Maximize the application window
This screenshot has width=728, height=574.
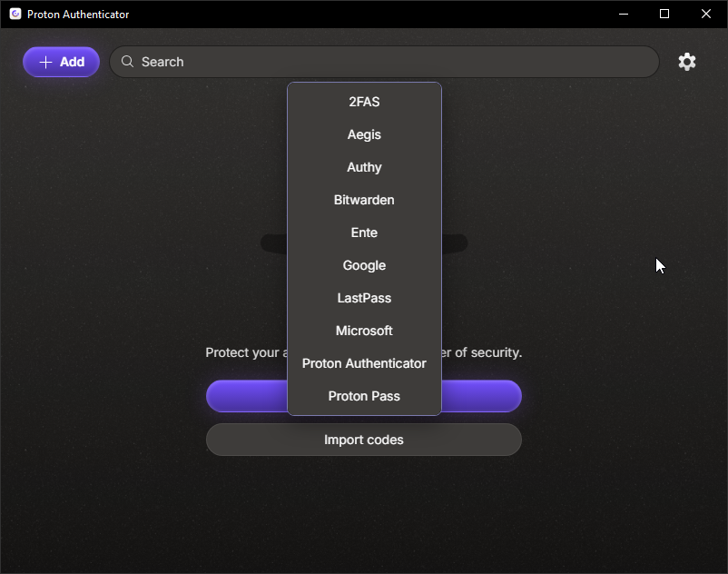tap(664, 14)
